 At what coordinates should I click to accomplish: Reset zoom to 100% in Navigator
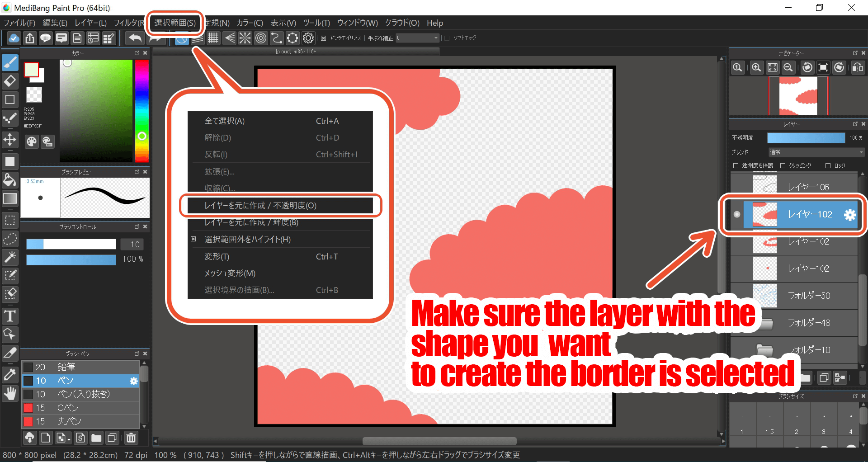[737, 68]
